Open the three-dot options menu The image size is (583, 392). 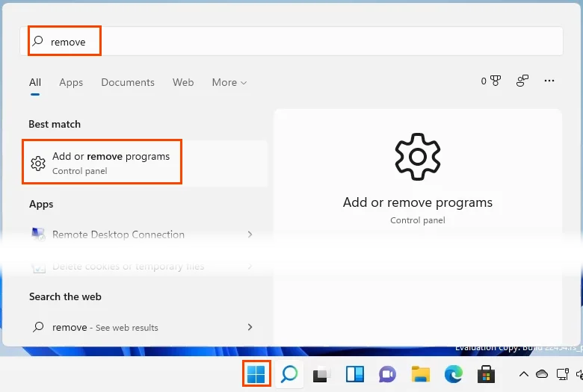[x=549, y=81]
